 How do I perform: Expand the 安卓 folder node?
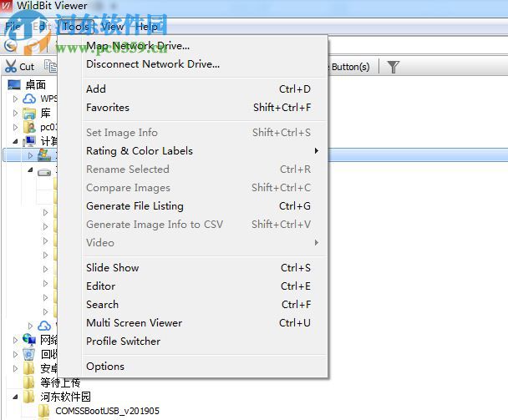coord(15,368)
